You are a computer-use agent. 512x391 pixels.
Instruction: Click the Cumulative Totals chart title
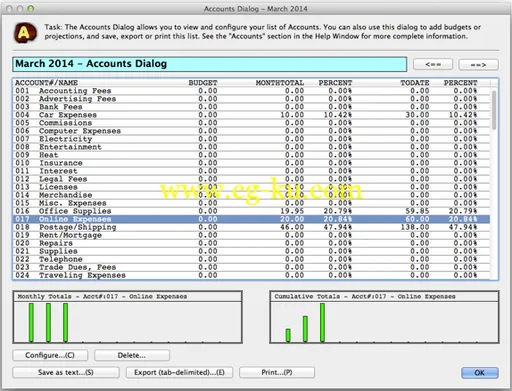[x=365, y=296]
